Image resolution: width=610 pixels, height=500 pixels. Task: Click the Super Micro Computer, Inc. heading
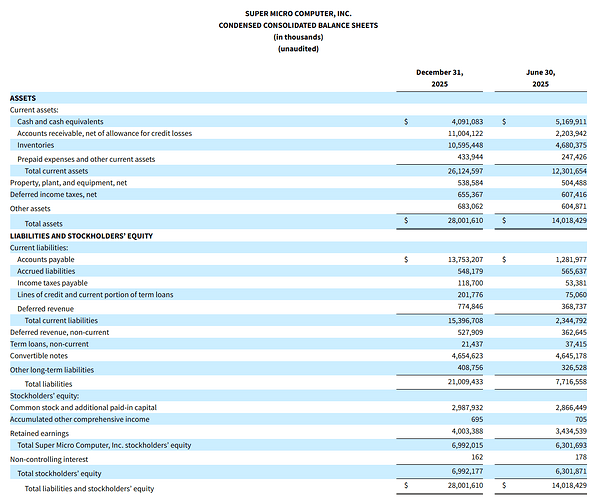pos(298,14)
